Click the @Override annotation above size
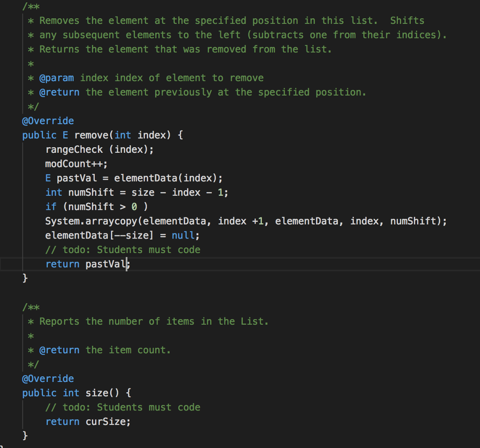This screenshot has width=480, height=448. (x=48, y=379)
